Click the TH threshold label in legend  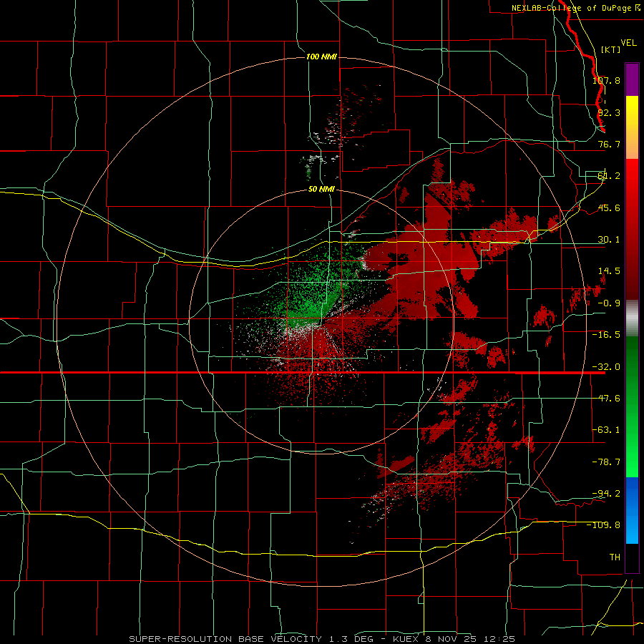[615, 557]
